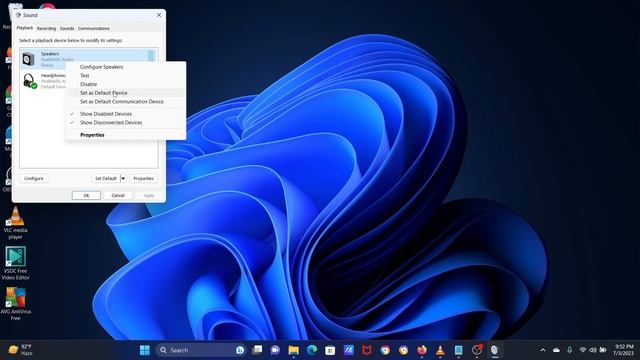The image size is (640, 360).
Task: Open clock and date 9:52 PM
Action: 623,350
